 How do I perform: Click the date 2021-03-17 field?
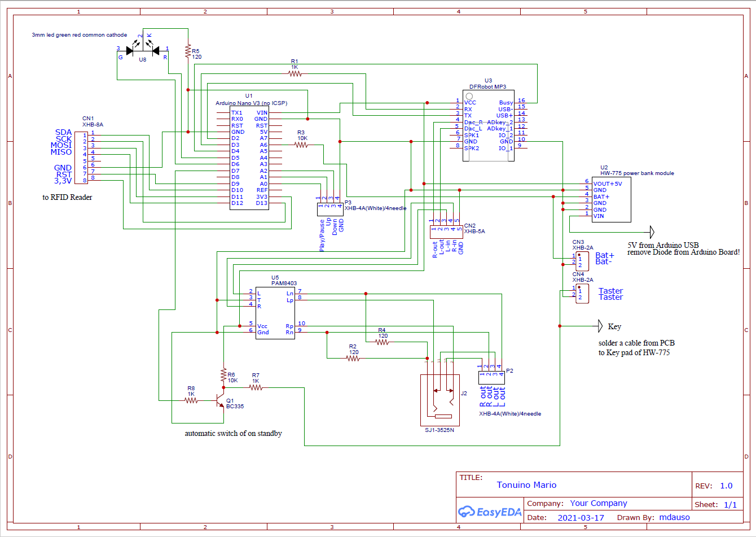pos(581,517)
